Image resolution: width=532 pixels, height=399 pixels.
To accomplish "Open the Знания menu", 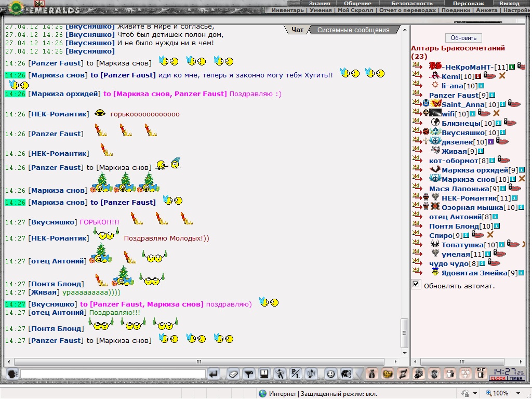I will (320, 3).
